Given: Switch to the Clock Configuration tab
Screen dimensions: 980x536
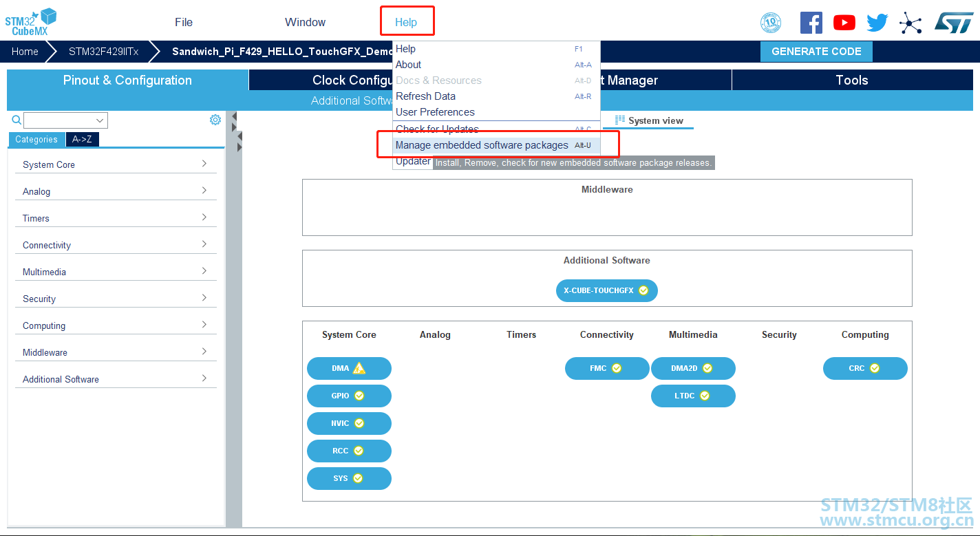Looking at the screenshot, I should 321,80.
